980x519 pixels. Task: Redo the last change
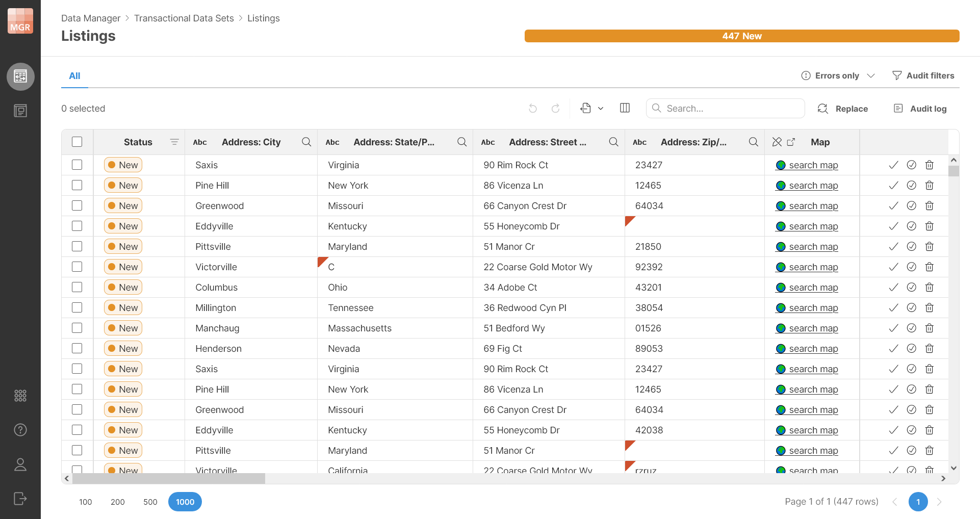555,108
